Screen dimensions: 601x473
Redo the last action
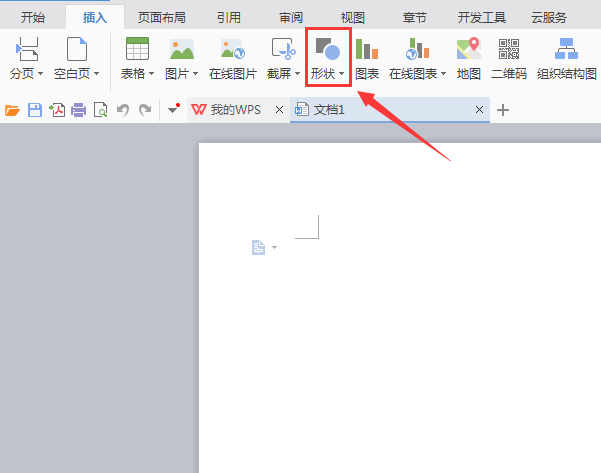pyautogui.click(x=145, y=110)
